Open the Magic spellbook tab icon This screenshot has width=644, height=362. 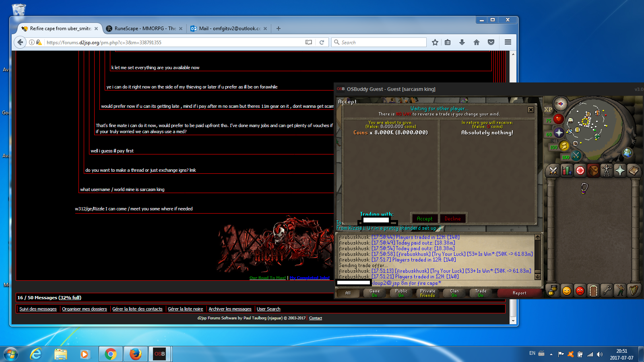click(x=634, y=171)
